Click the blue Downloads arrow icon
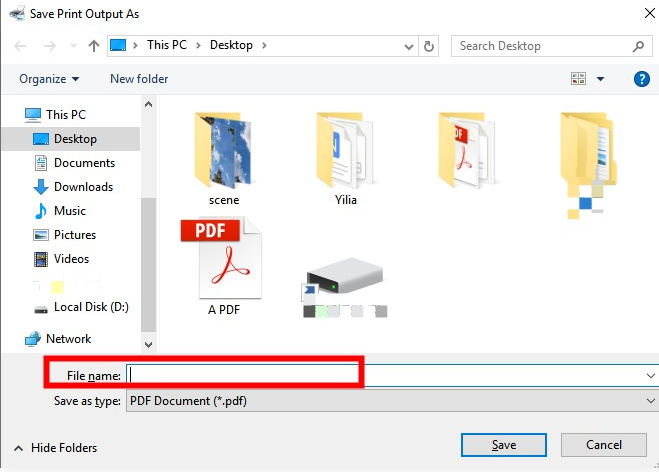 41,187
